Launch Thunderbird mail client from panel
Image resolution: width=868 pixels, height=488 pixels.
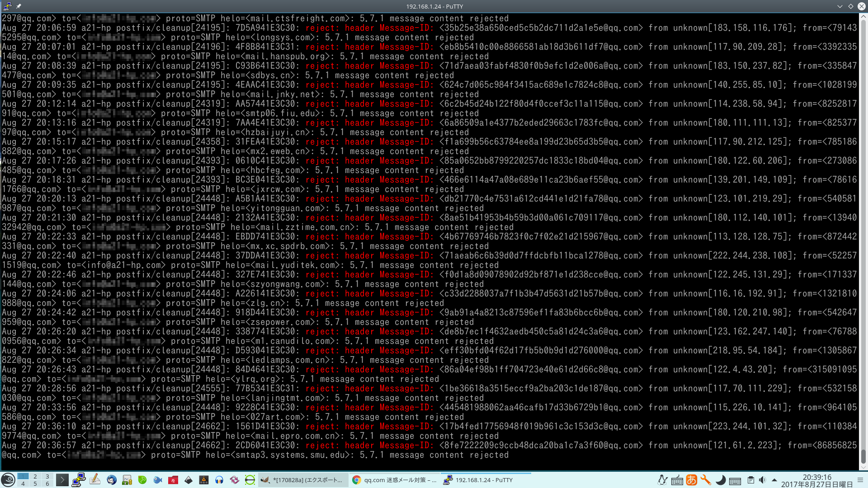pos(112,480)
